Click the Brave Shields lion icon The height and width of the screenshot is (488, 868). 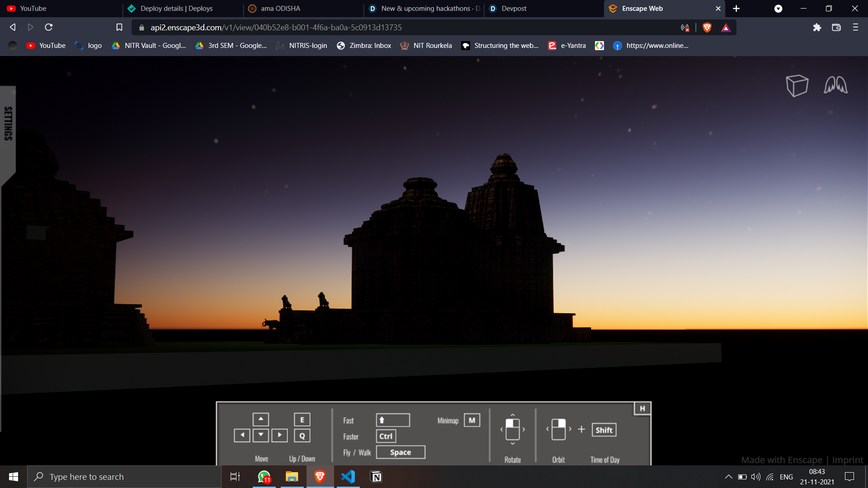707,28
